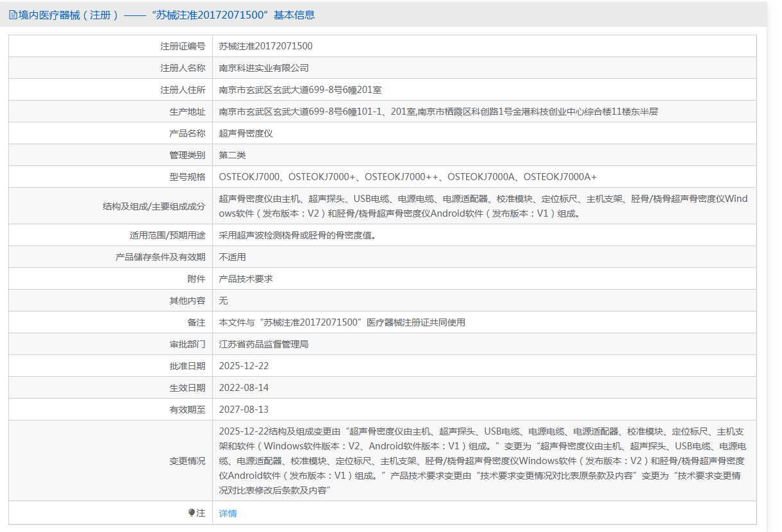Select registration number value 苏械注准20172071500
The width and height of the screenshot is (782, 532).
(265, 46)
